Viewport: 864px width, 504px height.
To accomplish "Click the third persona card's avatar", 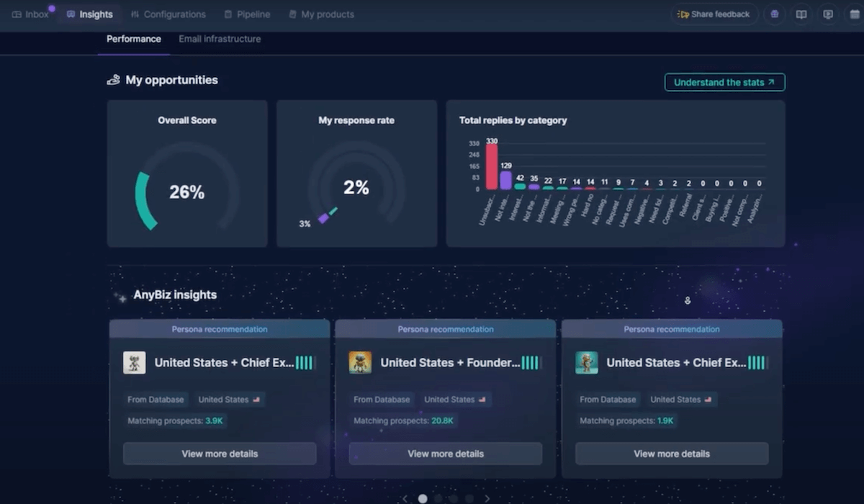I will 586,363.
